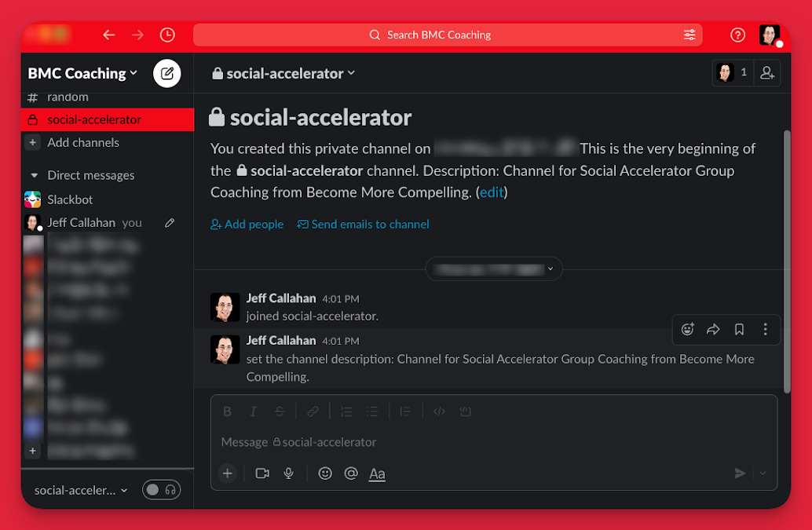
Task: Click Send emails to channel link
Action: (x=363, y=224)
